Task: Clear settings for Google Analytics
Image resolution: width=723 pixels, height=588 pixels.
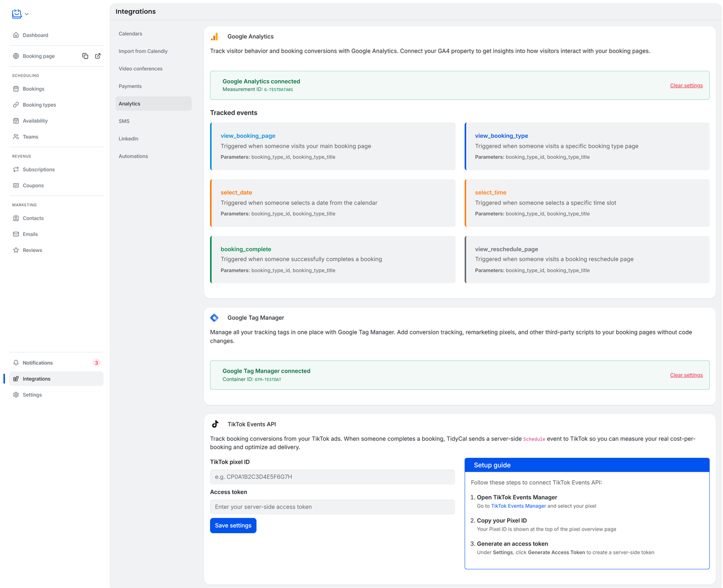Action: 686,86
